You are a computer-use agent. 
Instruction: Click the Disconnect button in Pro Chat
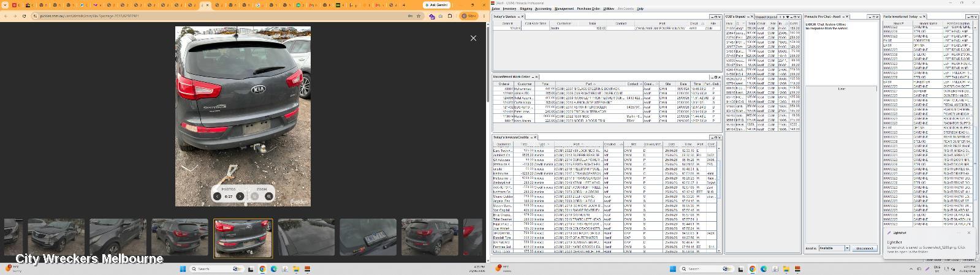864,248
